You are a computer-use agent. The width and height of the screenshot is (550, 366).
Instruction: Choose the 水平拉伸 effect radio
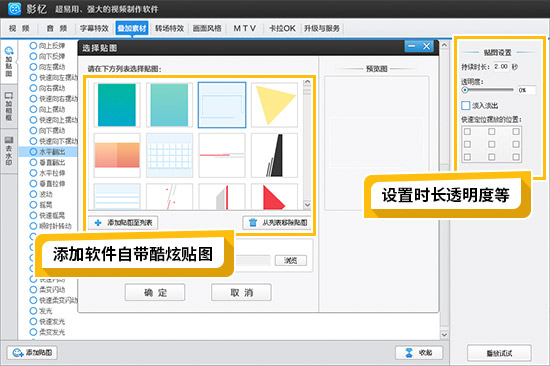[33, 173]
